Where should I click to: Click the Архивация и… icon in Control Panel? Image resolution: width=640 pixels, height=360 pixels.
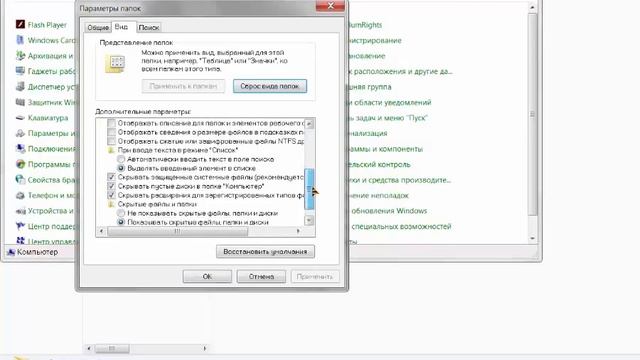20,56
